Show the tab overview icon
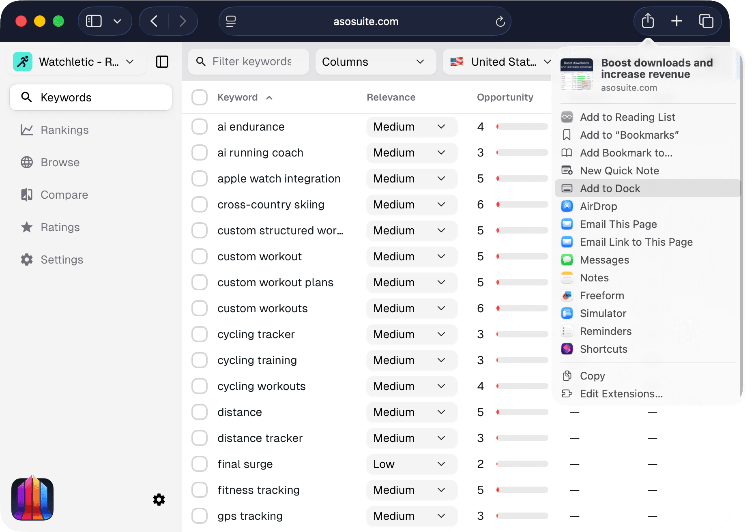This screenshot has height=532, width=756. click(706, 21)
